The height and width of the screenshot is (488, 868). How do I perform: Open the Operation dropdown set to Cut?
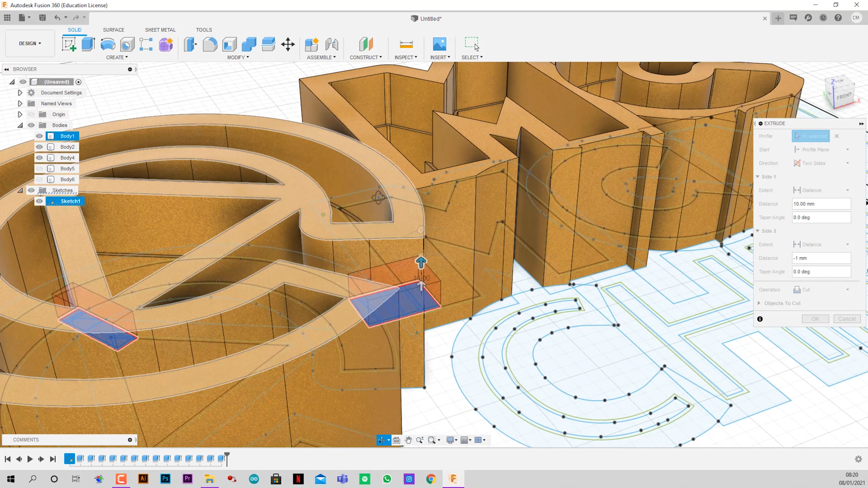click(x=821, y=290)
